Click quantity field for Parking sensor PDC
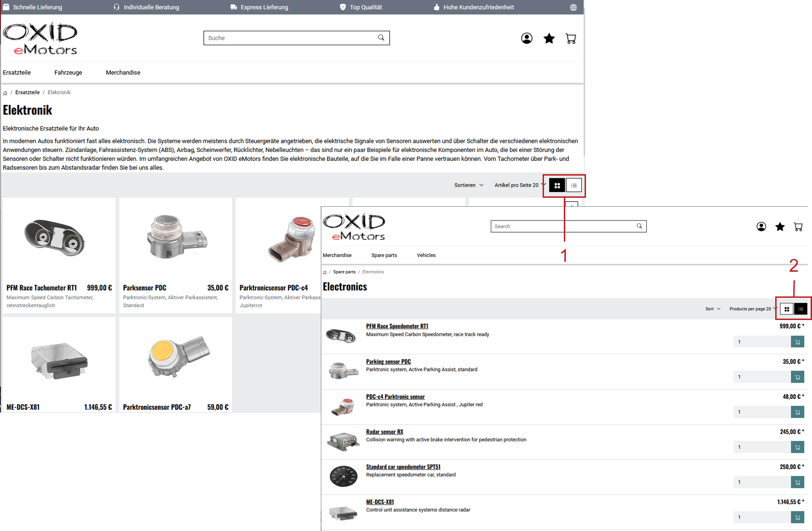The width and height of the screenshot is (812, 531). click(762, 377)
